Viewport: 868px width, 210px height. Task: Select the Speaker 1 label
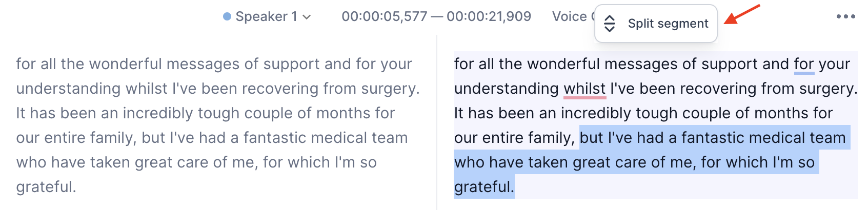pos(266,16)
